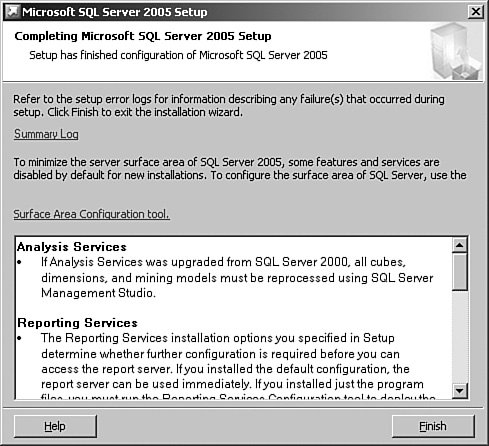
Task: Close the SQL Server 2005 Setup dialog
Action: [475, 12]
